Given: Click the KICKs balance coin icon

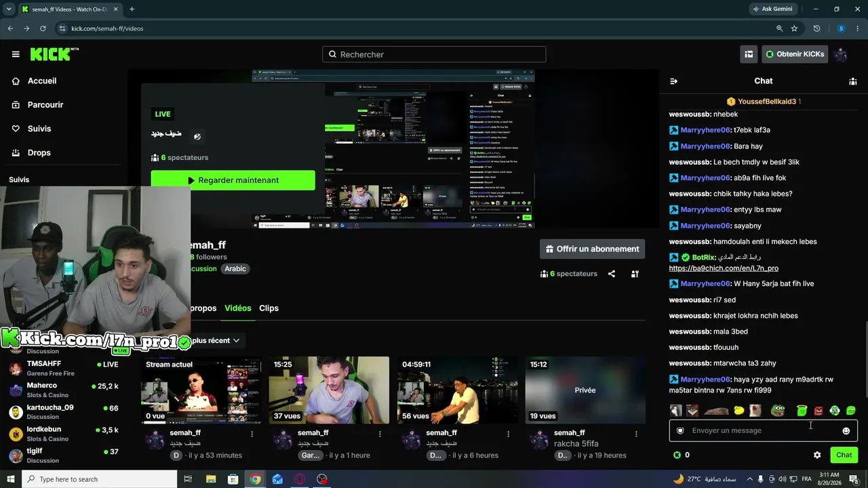Looking at the screenshot, I should (677, 455).
